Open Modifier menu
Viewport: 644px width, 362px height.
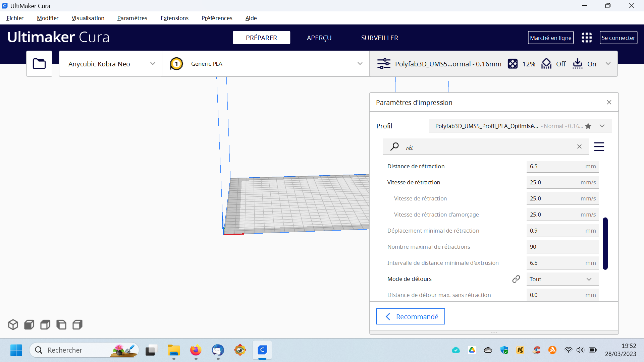coord(48,18)
